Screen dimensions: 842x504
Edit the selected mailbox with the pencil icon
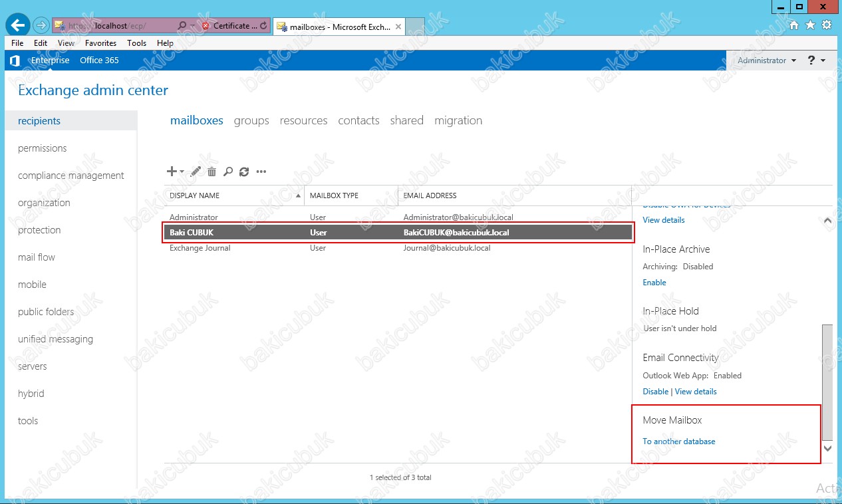196,172
